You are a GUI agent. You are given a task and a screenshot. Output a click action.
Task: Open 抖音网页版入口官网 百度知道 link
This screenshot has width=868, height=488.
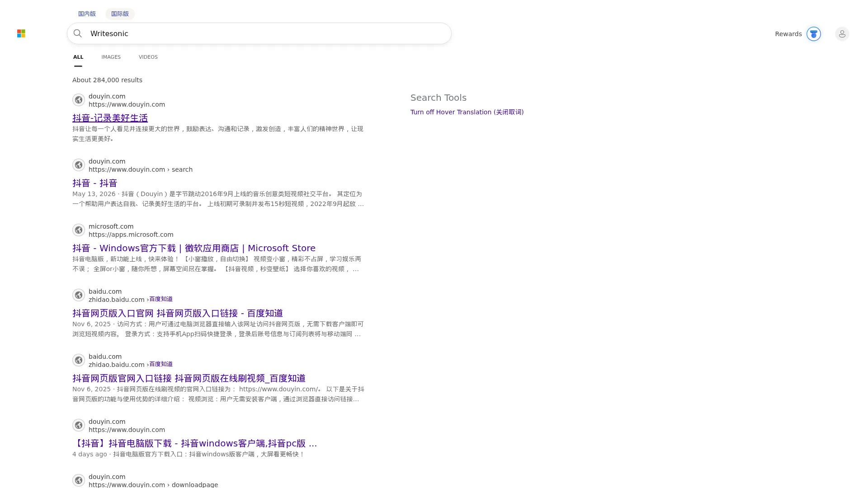point(178,313)
